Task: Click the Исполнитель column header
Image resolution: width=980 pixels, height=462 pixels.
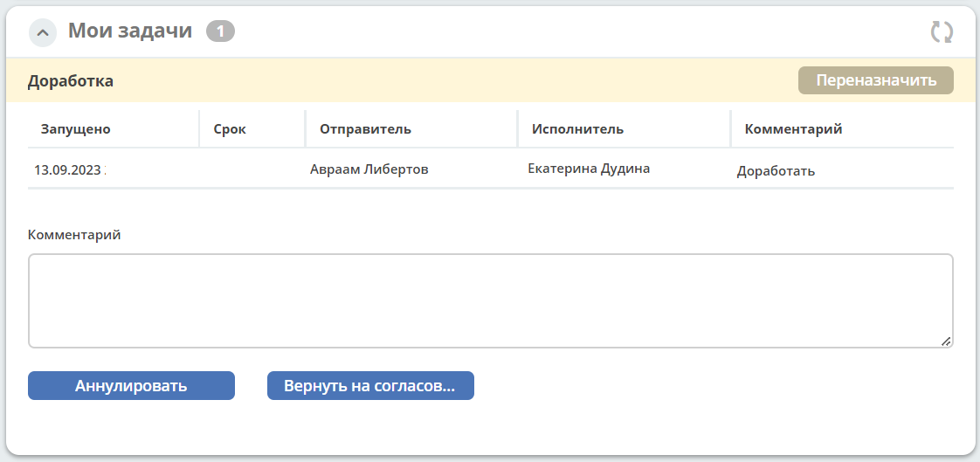Action: coord(578,129)
